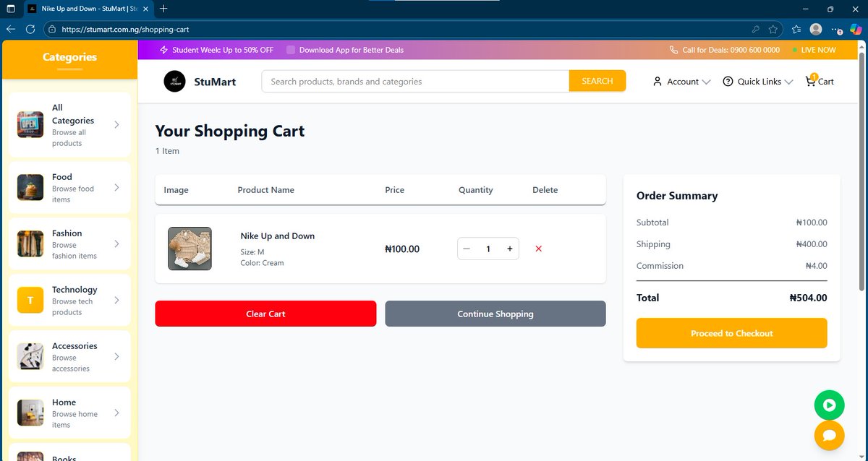Screen dimensions: 868x461
Task: Open browser settings ellipsis menu
Action: tap(835, 30)
